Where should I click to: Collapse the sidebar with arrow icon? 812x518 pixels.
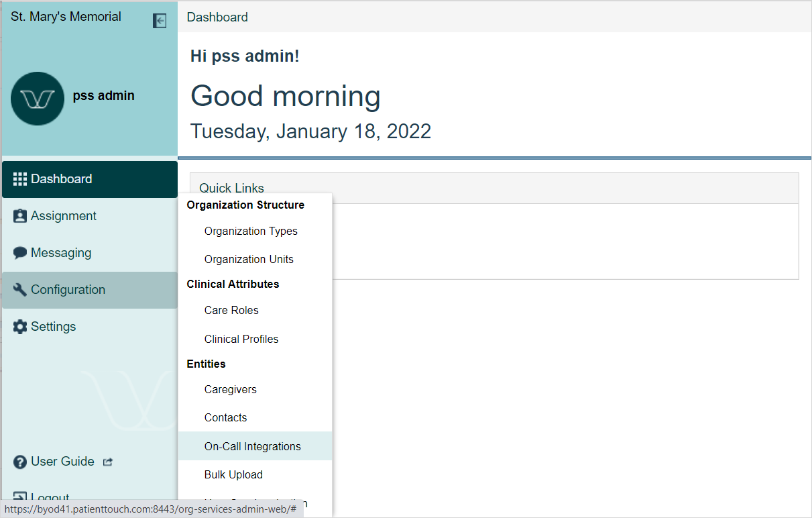[160, 21]
